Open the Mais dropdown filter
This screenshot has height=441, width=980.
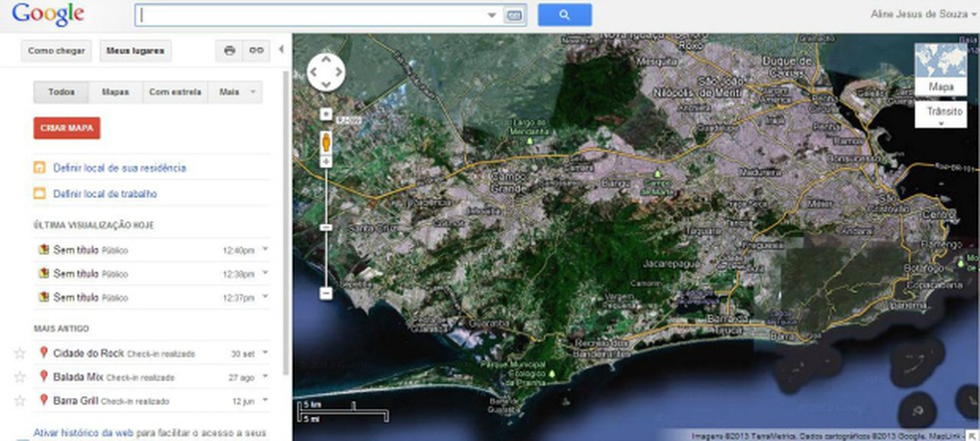235,92
